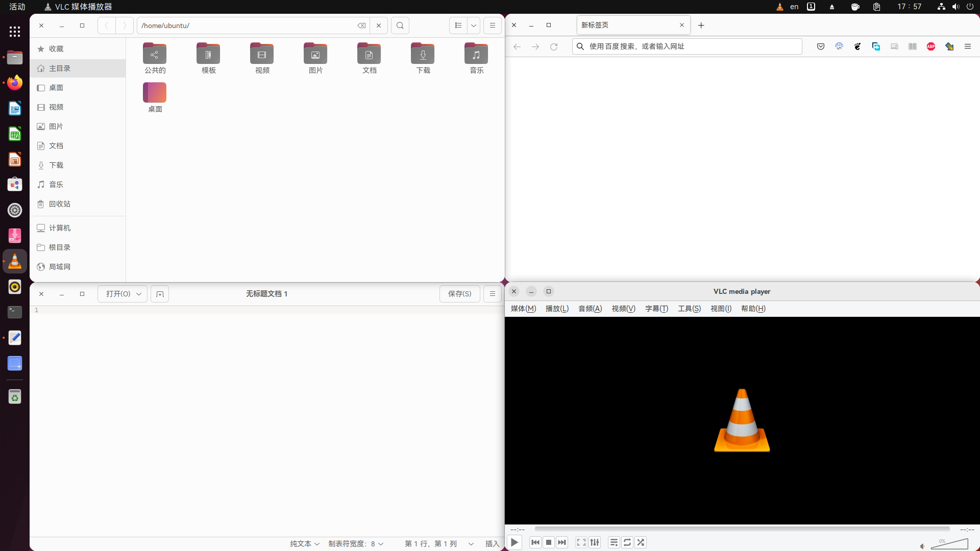
Task: Open Firefox from the Ubuntu dock
Action: click(15, 83)
